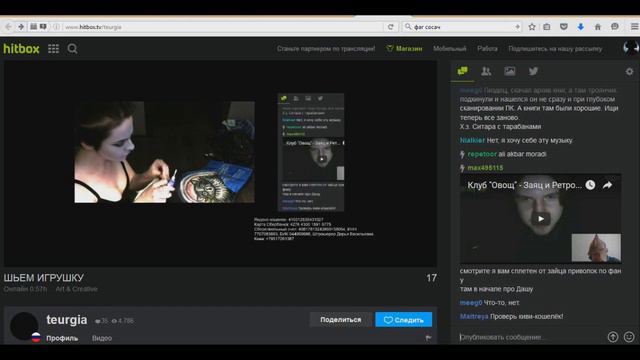
Task: Follow the channel with Следить button
Action: pos(404,320)
